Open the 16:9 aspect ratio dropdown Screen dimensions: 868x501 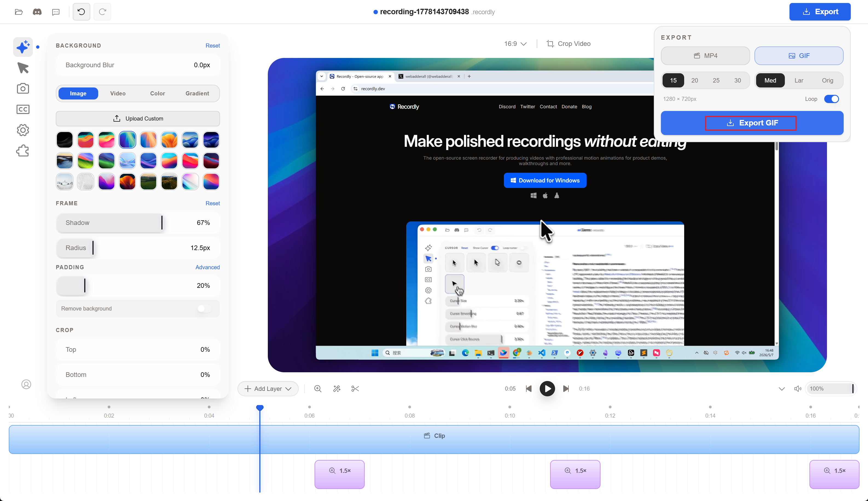(x=515, y=44)
